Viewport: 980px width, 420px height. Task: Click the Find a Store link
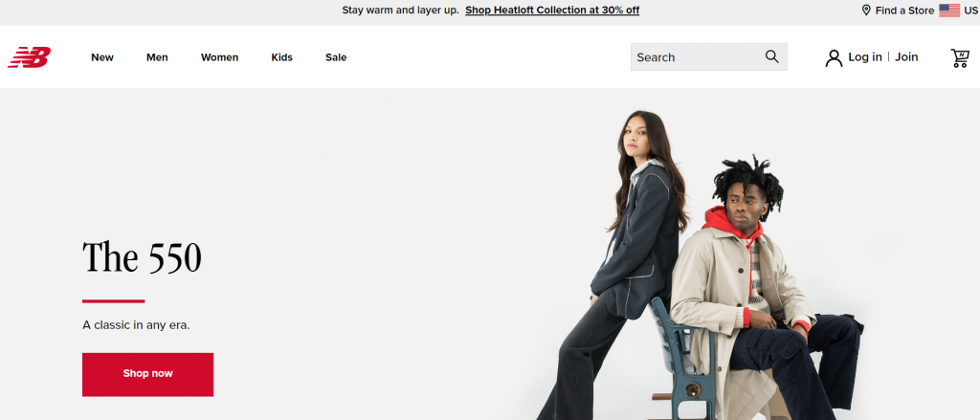(x=904, y=10)
